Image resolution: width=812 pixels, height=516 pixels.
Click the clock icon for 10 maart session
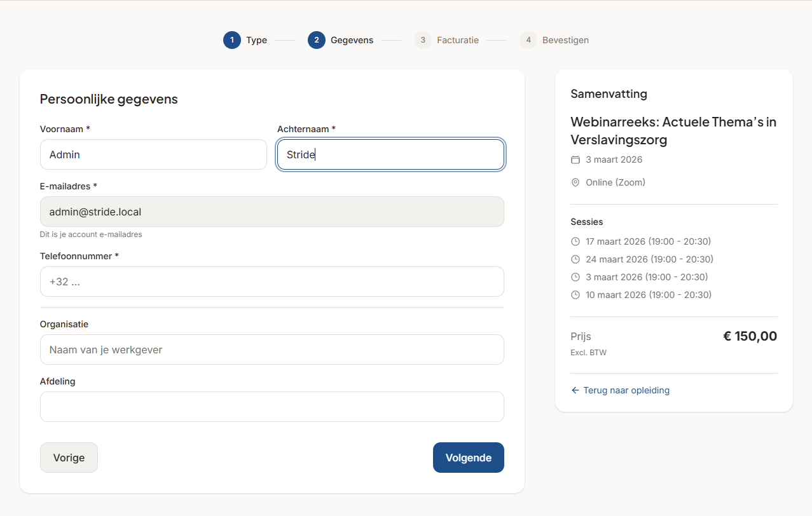pyautogui.click(x=575, y=295)
